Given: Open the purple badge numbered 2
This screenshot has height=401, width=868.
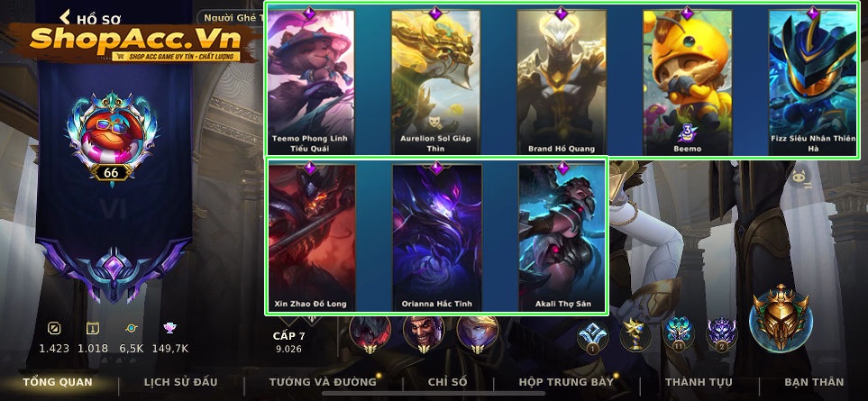Looking at the screenshot, I should 722,335.
